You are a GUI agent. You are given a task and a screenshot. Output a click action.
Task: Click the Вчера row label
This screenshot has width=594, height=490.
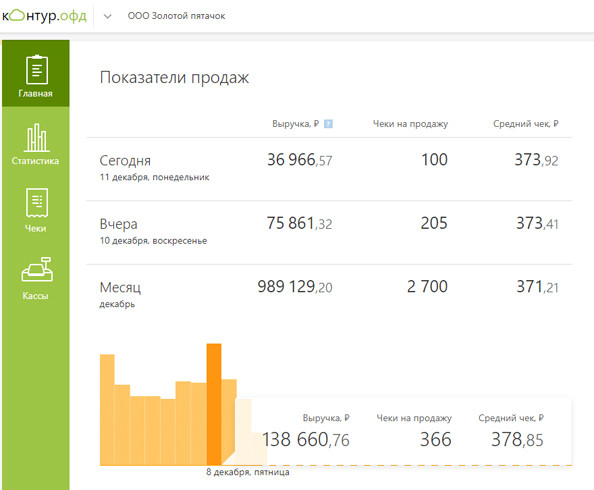(118, 224)
